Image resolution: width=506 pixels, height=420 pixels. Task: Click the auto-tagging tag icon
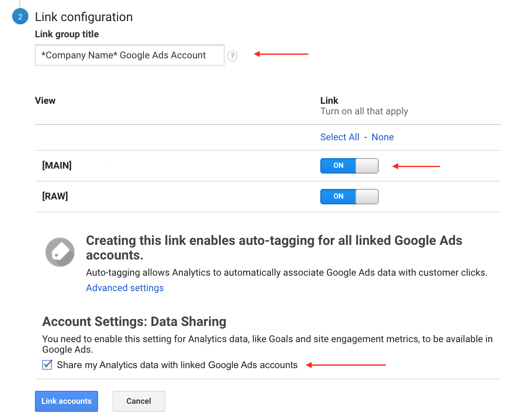tap(60, 252)
